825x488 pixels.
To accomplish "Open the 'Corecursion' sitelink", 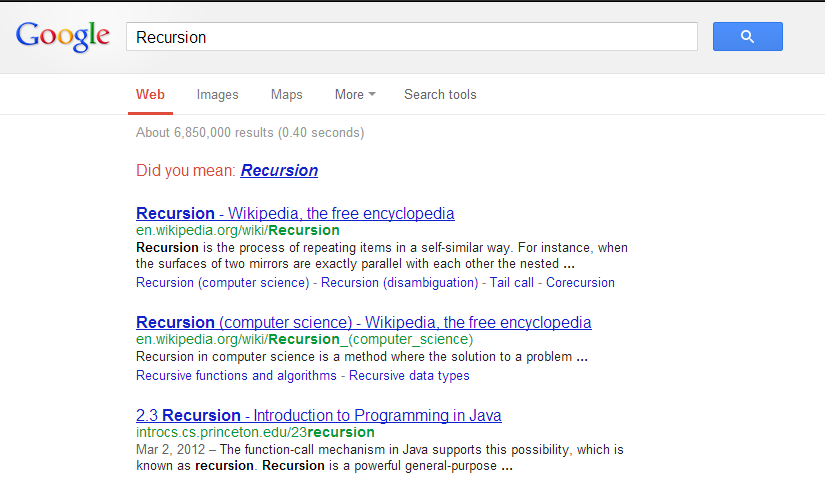I will click(580, 283).
